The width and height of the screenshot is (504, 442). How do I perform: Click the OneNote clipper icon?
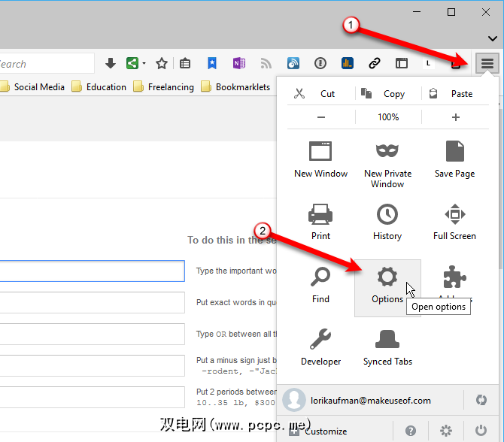[x=238, y=63]
